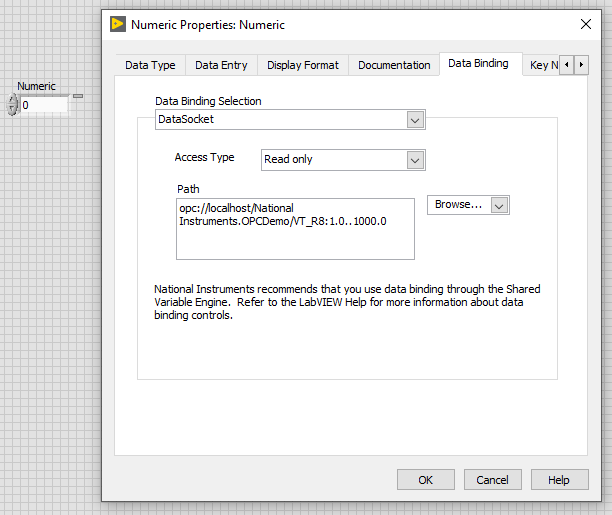The image size is (612, 515).
Task: Click the Numeric control value field
Action: 44,104
